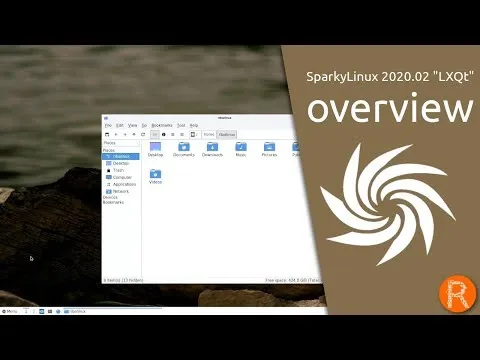
Task: Select Desktop in the Places sidebar
Action: pos(121,163)
